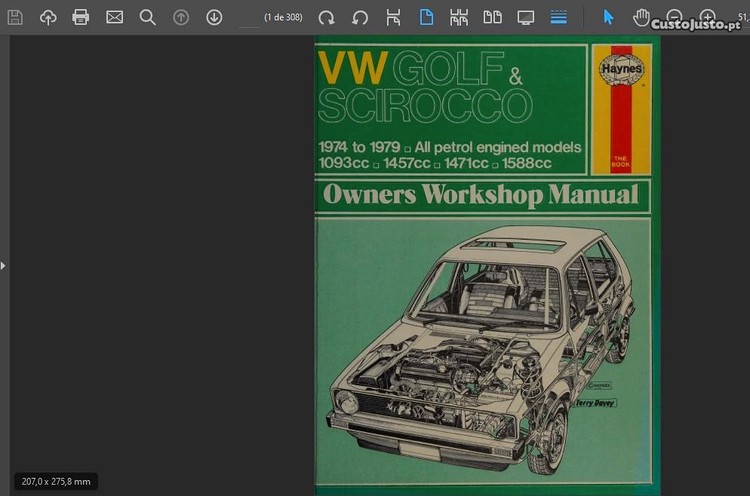Send file by email envelope icon
The height and width of the screenshot is (496, 750).
tap(115, 17)
